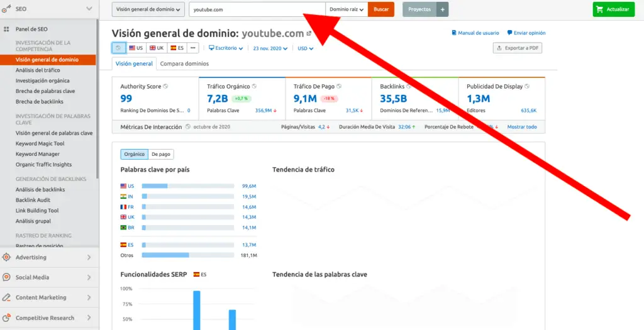This screenshot has width=644, height=330.
Task: Click the orange Buscar button
Action: click(x=381, y=9)
